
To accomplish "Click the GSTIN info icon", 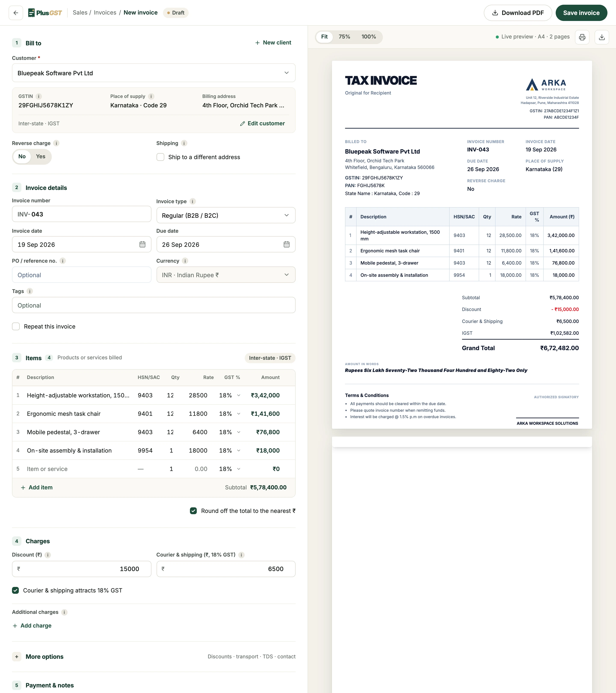I will point(39,96).
